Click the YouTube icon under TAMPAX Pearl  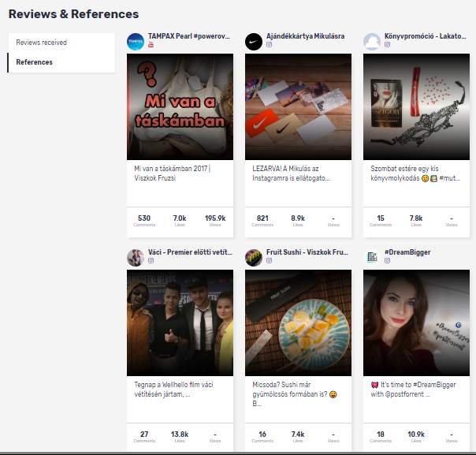[x=151, y=45]
